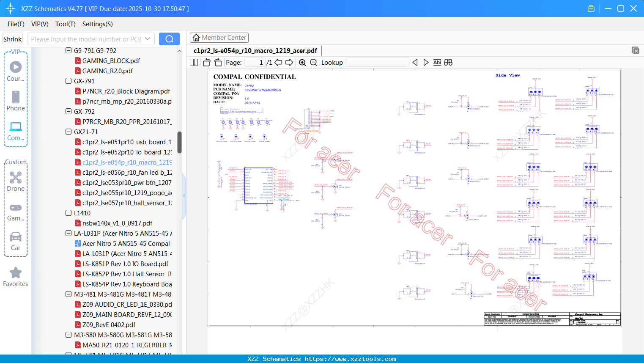Open the Car category in the sidebar
The height and width of the screenshot is (363, 644).
click(16, 241)
